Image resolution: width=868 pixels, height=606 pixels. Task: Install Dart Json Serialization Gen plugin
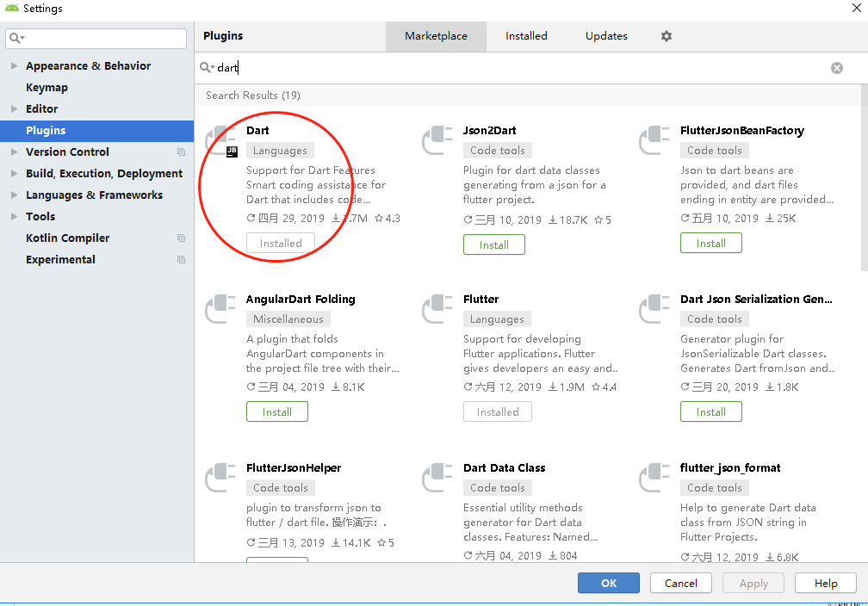tap(710, 411)
